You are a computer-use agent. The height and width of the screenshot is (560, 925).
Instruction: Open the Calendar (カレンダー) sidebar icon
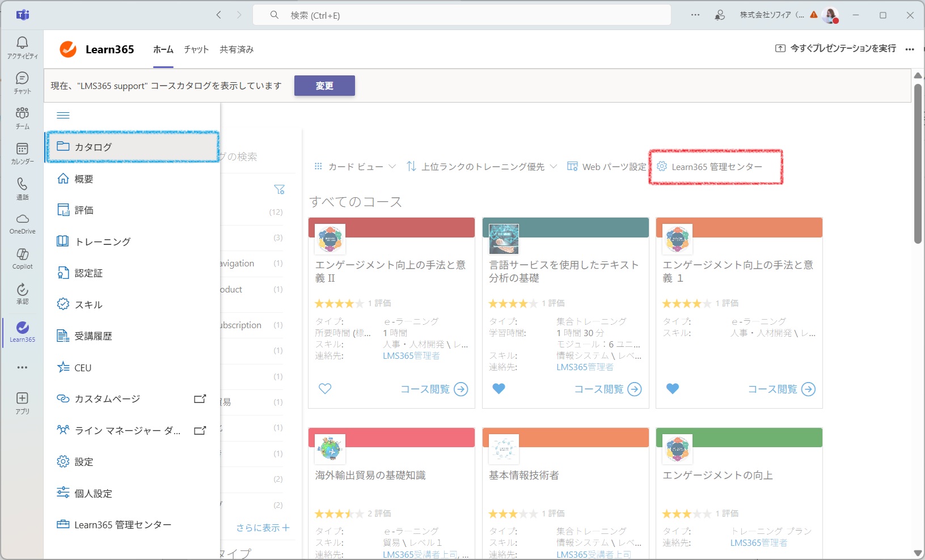(x=22, y=153)
